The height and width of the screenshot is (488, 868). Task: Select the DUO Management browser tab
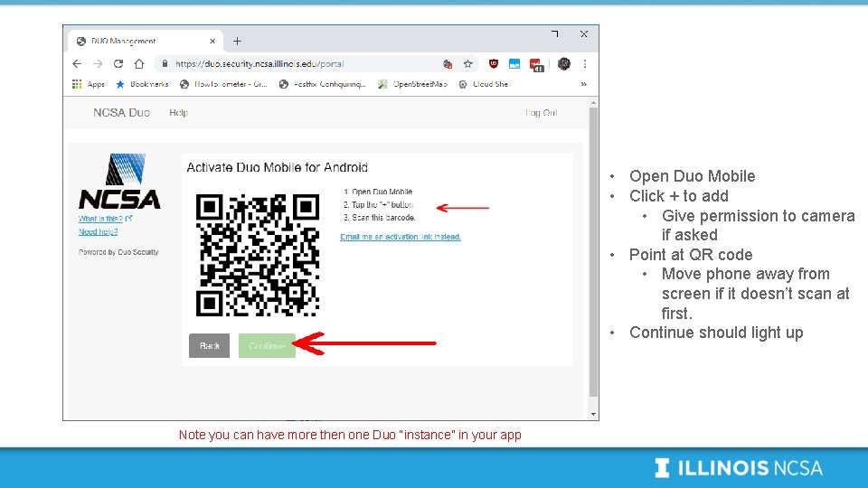pyautogui.click(x=146, y=41)
